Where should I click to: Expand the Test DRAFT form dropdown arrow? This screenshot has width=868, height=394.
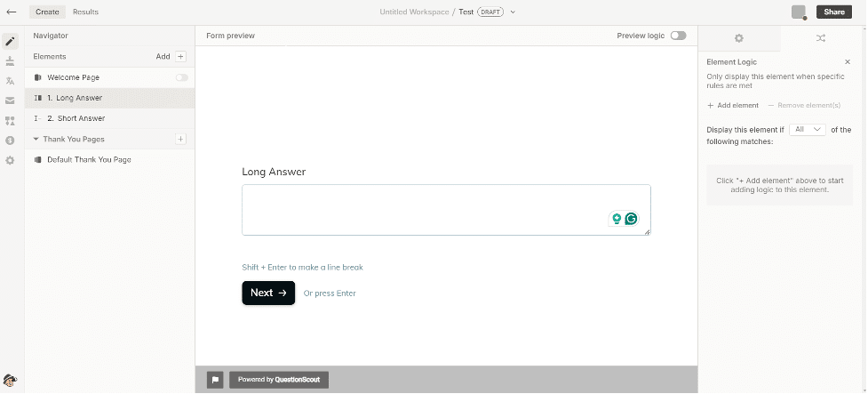click(x=513, y=12)
